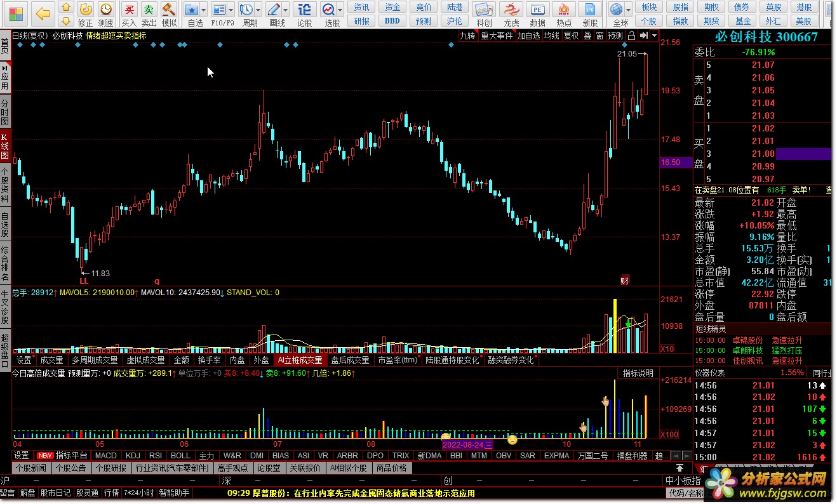Viewport: 837px width, 504px height.
Task: Toggle the 预测 forecast option
Action: [615, 36]
